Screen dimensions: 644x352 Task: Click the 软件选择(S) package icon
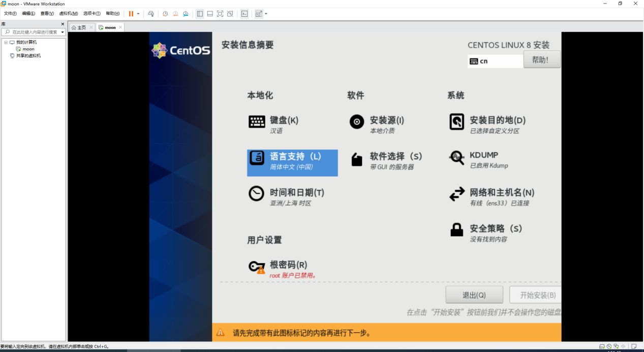coord(357,160)
